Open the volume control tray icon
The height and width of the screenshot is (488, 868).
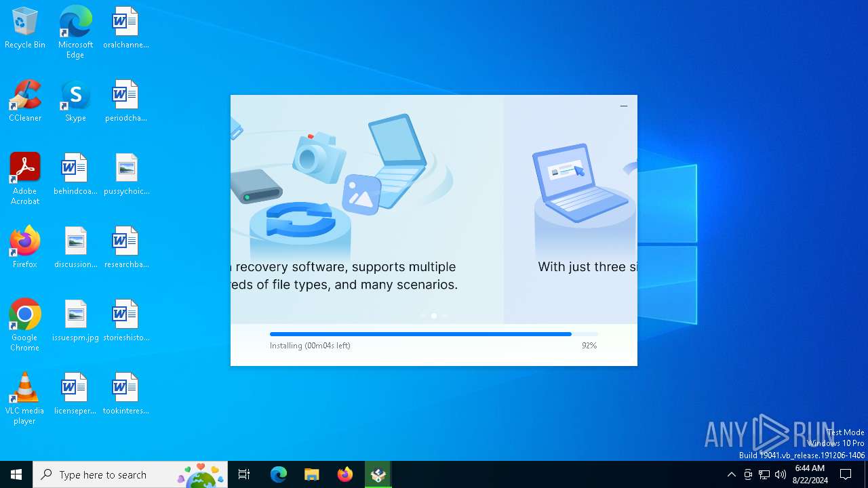point(781,474)
